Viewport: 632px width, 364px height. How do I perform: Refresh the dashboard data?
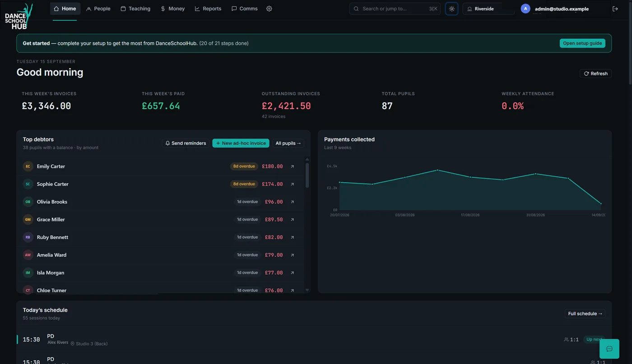point(595,74)
